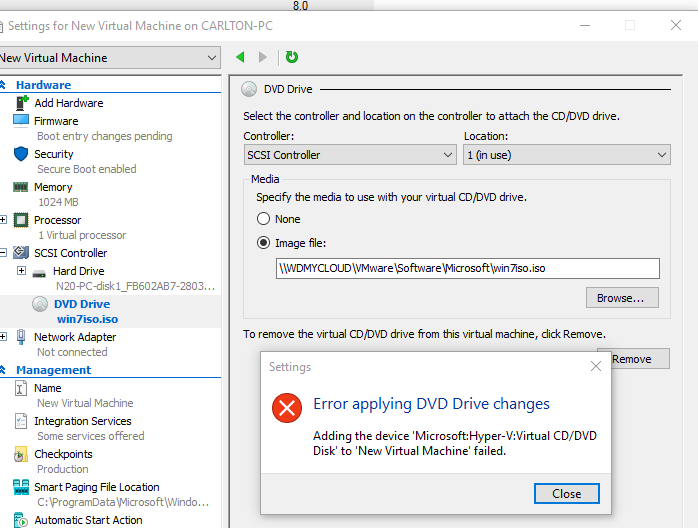Click the Name icon under Management
Screen dimensions: 698x528
pyautogui.click(x=21, y=388)
